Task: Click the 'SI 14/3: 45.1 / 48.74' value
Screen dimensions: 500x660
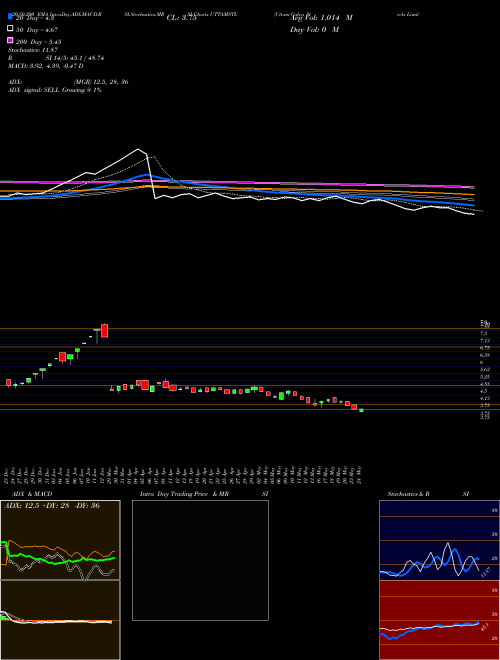Action: click(75, 58)
